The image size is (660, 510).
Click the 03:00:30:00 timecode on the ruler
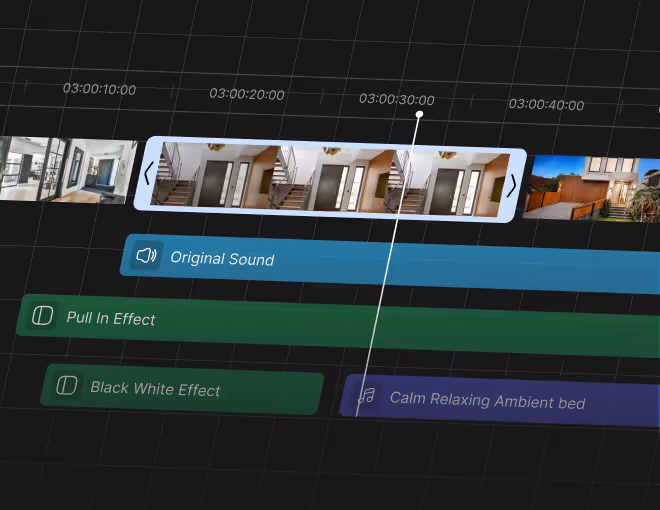tap(397, 99)
